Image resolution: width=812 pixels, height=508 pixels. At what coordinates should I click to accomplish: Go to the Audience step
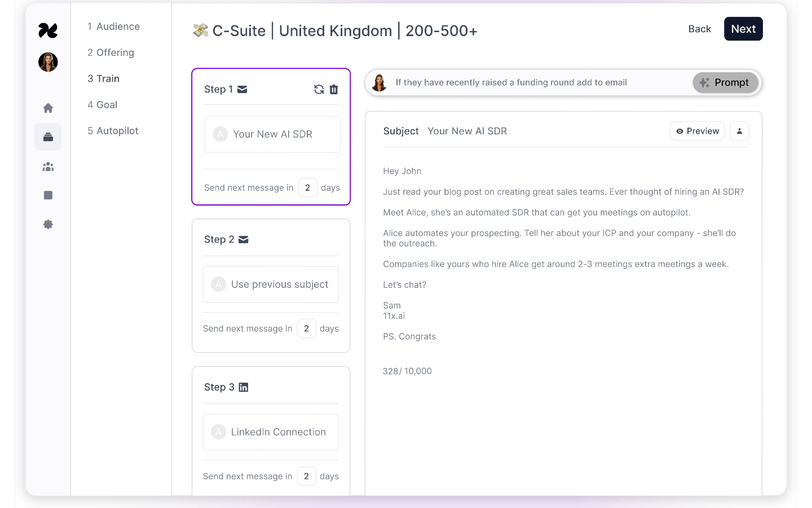click(x=113, y=27)
